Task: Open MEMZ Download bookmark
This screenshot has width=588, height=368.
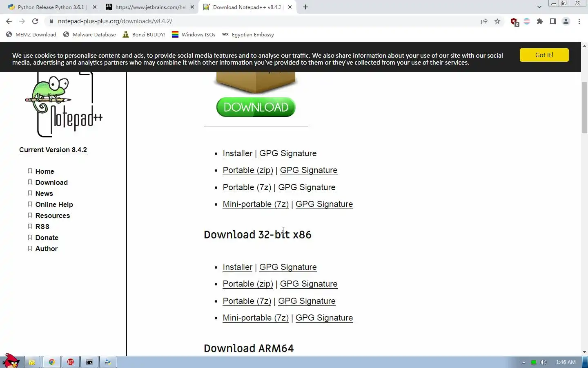Action: click(x=31, y=35)
